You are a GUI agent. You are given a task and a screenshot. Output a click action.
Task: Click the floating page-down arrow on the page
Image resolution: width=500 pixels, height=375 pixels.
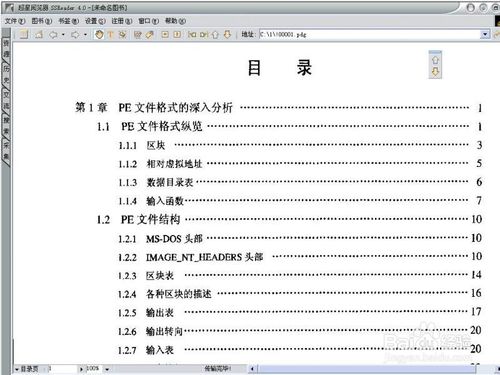pyautogui.click(x=435, y=72)
